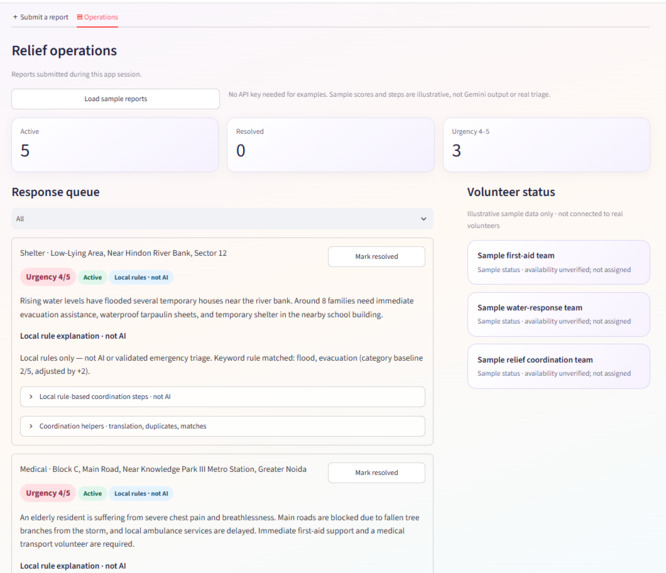
Task: Select the Resolved count card
Action: coord(331,145)
